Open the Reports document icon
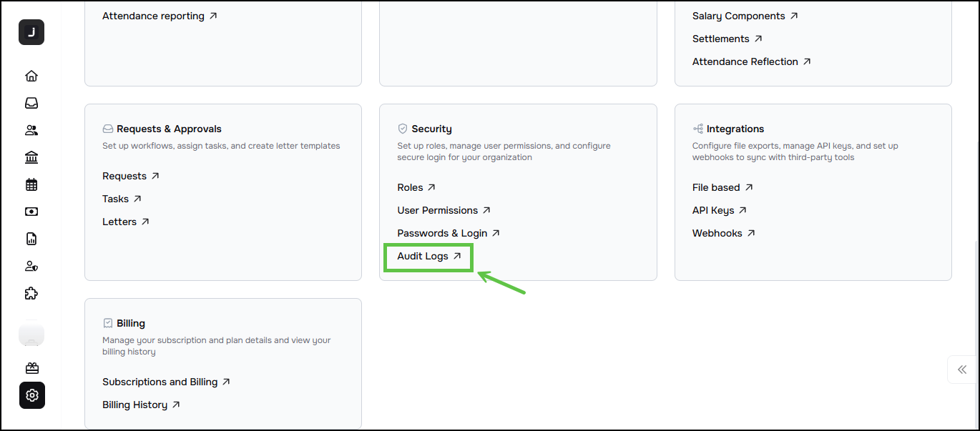The width and height of the screenshot is (980, 431). click(x=31, y=239)
